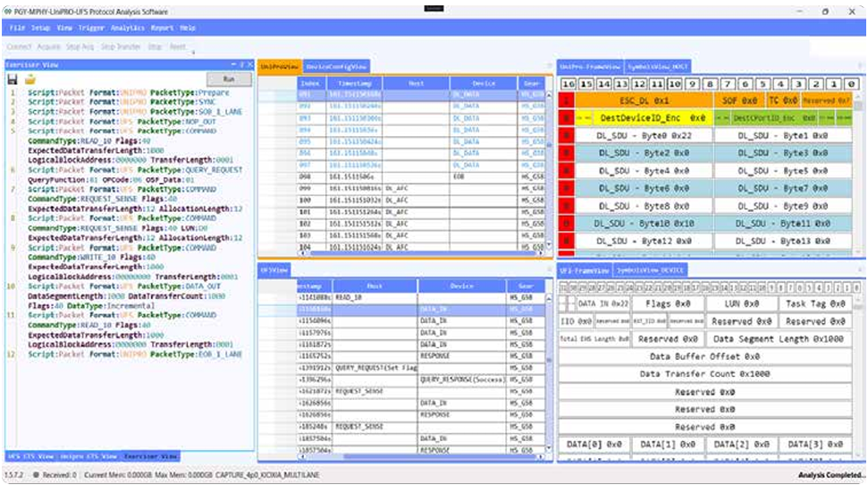
Task: Switch to the DeviceConfigView tab
Action: coord(336,66)
